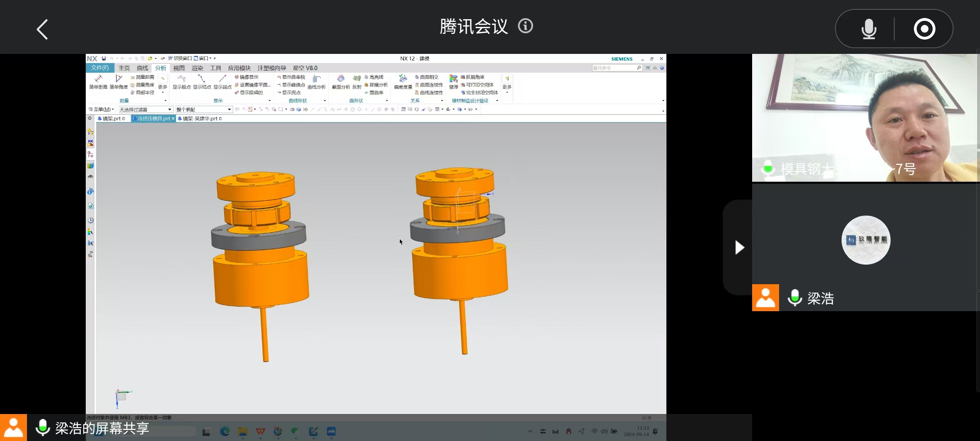This screenshot has height=441, width=980.
Task: Open the 镜架-吴建华.prt file tab
Action: [x=200, y=118]
